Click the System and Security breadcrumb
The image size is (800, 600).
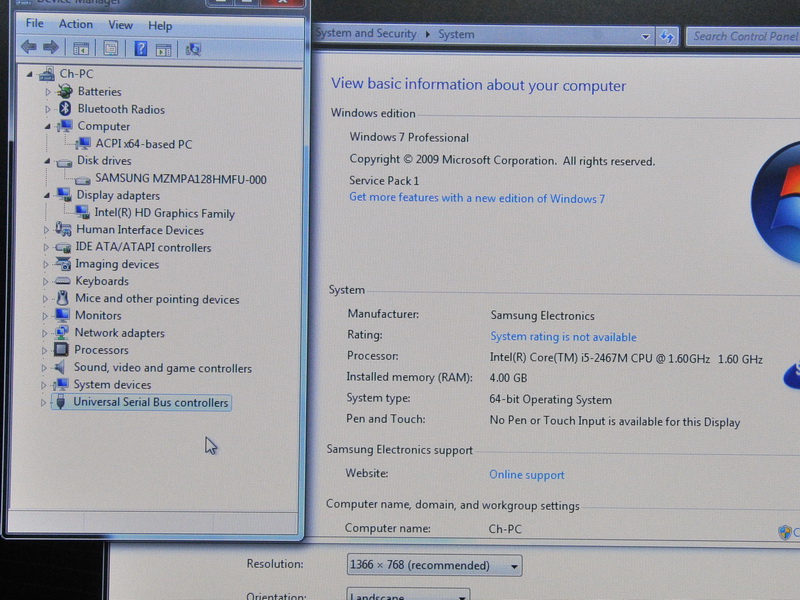pos(366,33)
